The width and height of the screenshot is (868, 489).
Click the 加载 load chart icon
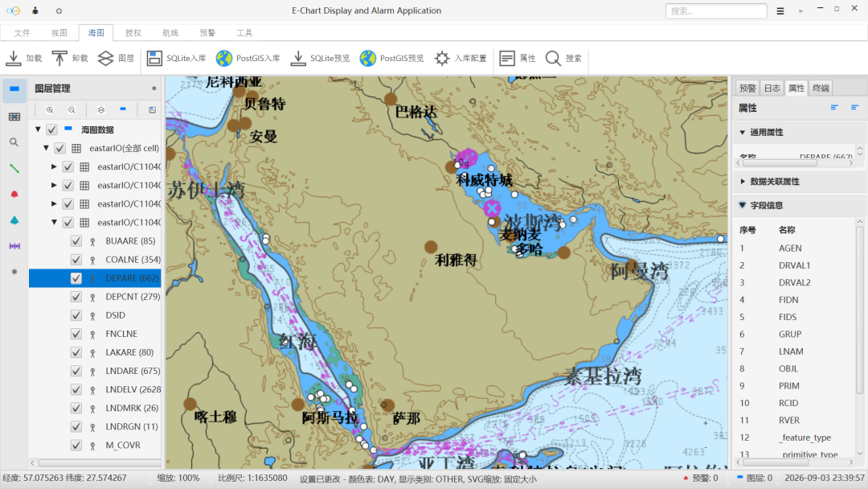tap(14, 58)
